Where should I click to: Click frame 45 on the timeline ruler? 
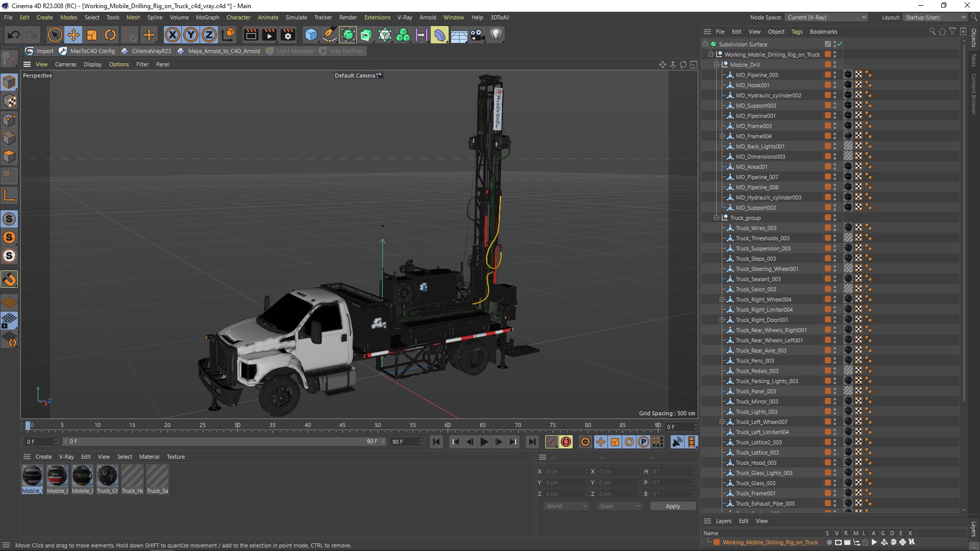coord(342,425)
